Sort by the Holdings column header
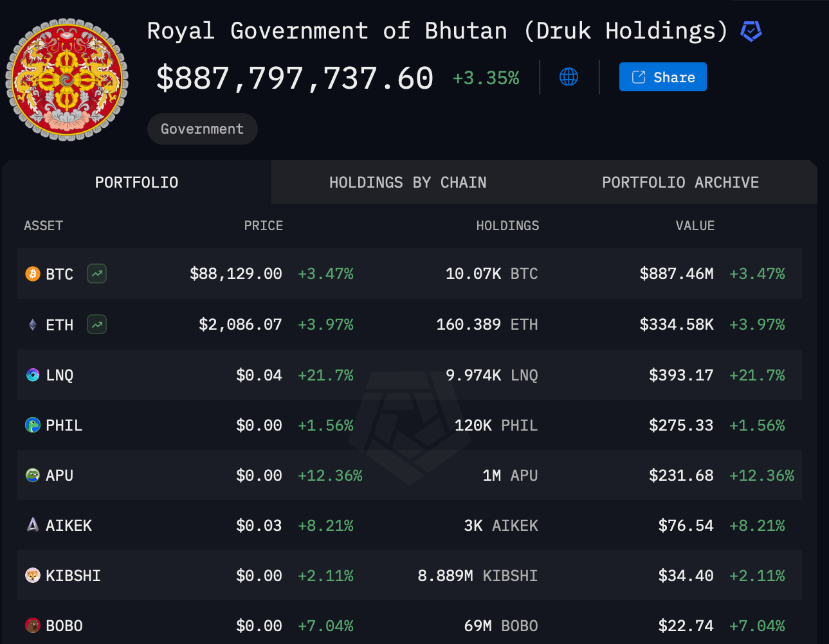This screenshot has height=644, width=829. (x=507, y=226)
